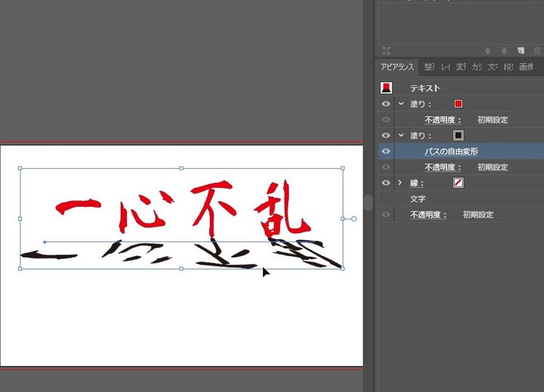Hide the red 塗り fill
Screen dimensions: 544x392
pyautogui.click(x=386, y=104)
